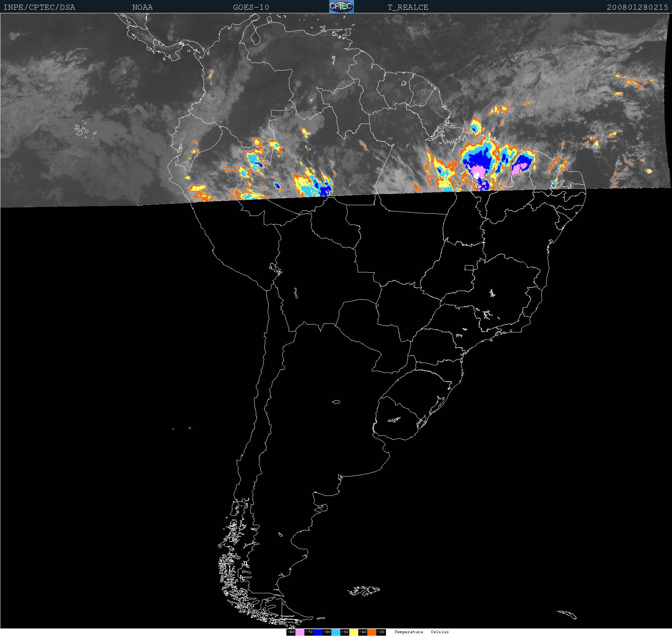Click the -70 legend value

click(x=309, y=632)
